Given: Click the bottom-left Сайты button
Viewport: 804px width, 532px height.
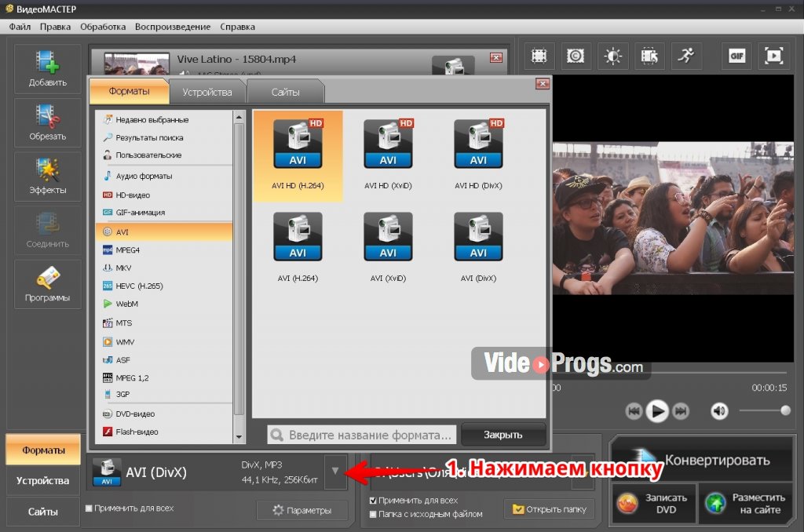Looking at the screenshot, I should (42, 512).
